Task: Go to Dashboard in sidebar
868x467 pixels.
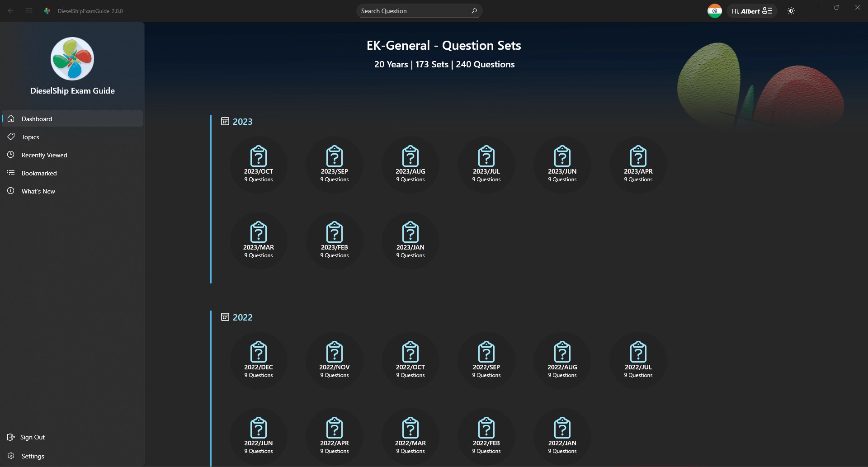Action: point(72,118)
